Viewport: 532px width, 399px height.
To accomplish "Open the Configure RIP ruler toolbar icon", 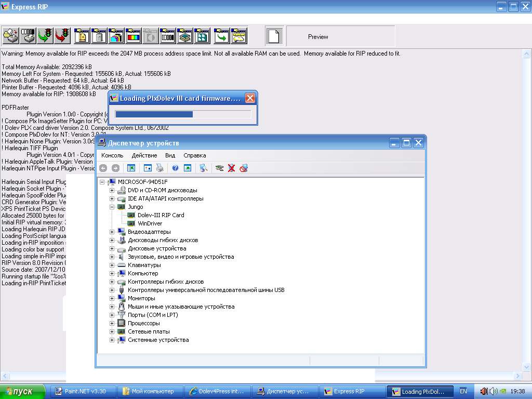I will tap(239, 36).
